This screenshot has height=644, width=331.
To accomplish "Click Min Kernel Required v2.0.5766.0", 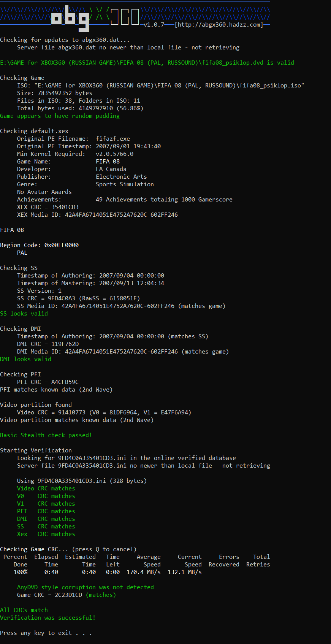I will point(114,154).
